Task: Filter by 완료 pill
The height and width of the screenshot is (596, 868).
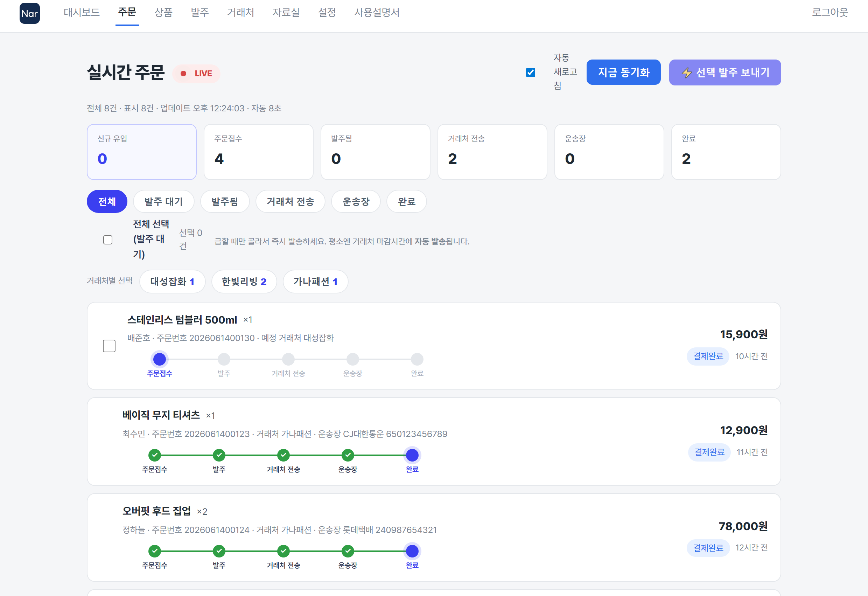Action: pos(407,201)
